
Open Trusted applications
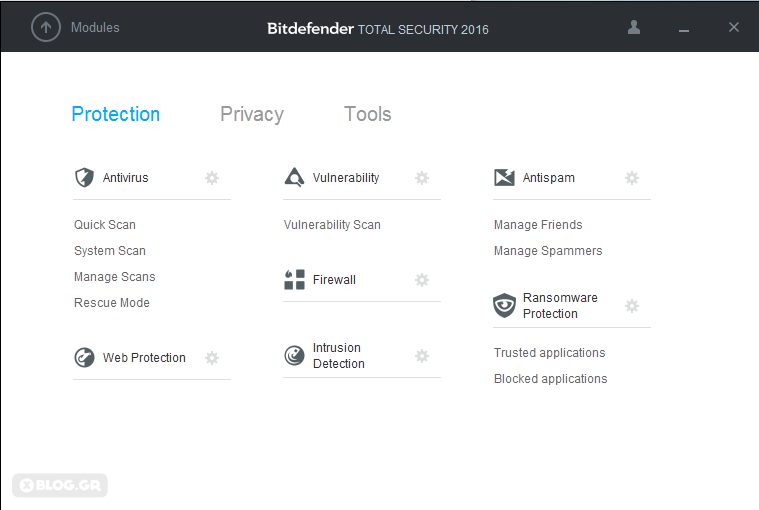tap(549, 353)
